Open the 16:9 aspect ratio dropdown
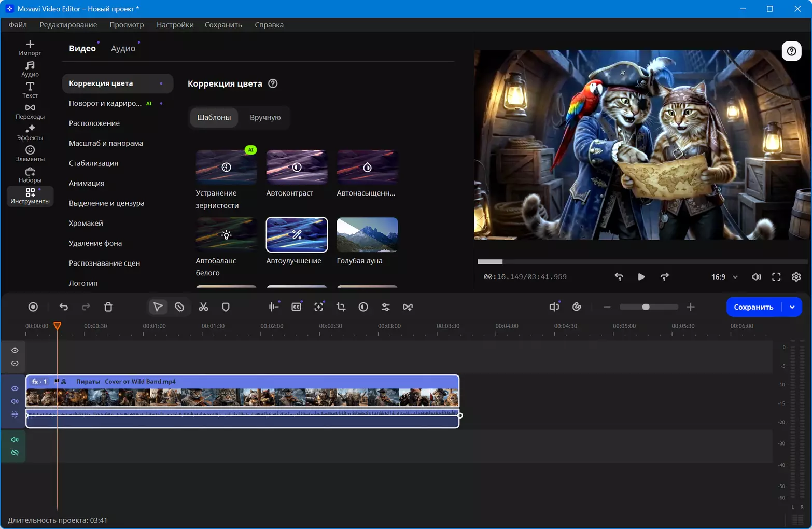The width and height of the screenshot is (812, 529). pos(724,277)
